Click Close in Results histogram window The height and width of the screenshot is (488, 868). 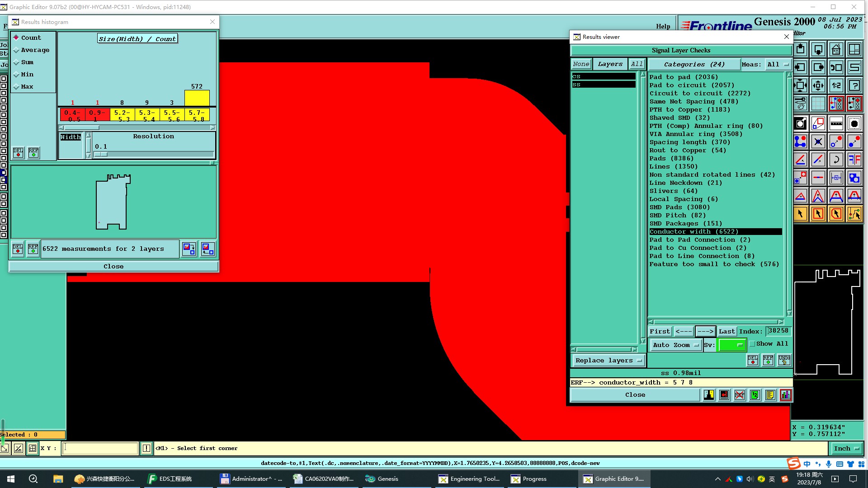coord(113,266)
